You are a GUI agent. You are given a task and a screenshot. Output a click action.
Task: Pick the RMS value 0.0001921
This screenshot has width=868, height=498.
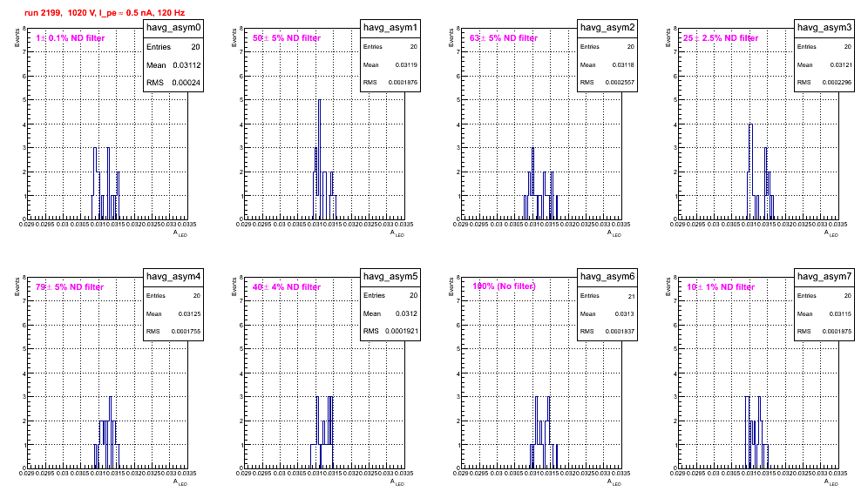click(403, 332)
